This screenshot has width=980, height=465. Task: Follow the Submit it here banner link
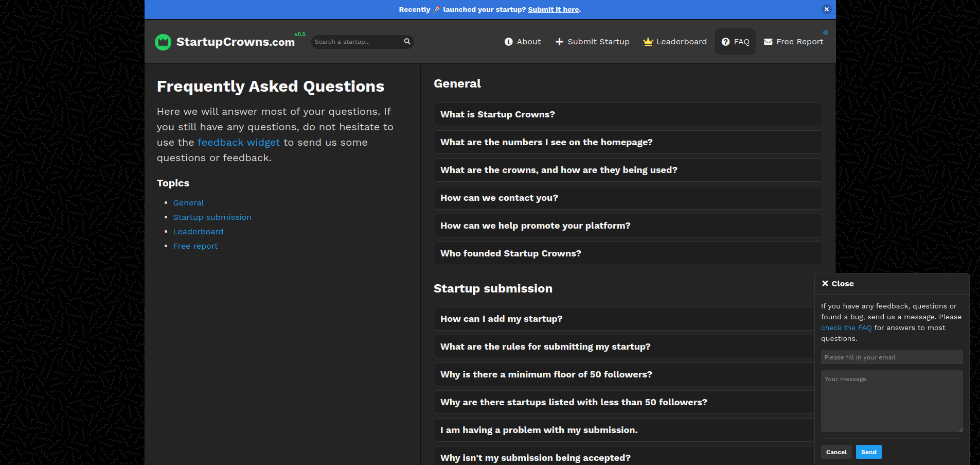[x=554, y=9]
